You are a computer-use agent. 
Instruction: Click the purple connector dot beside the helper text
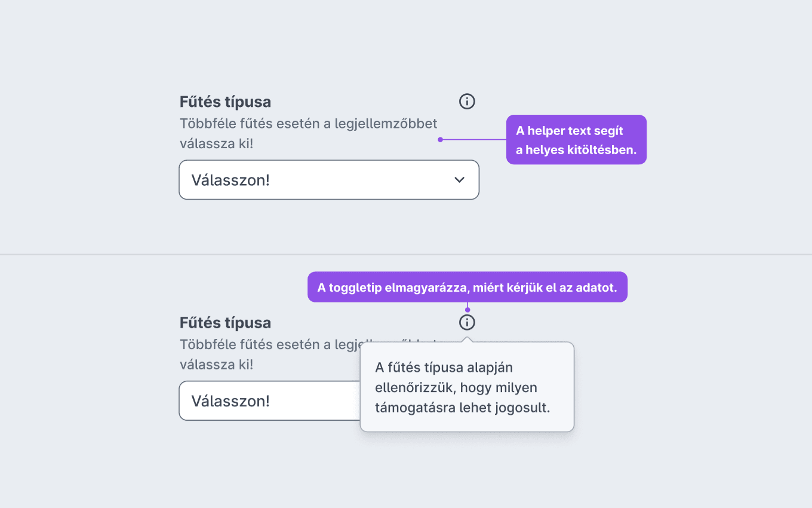click(x=440, y=140)
